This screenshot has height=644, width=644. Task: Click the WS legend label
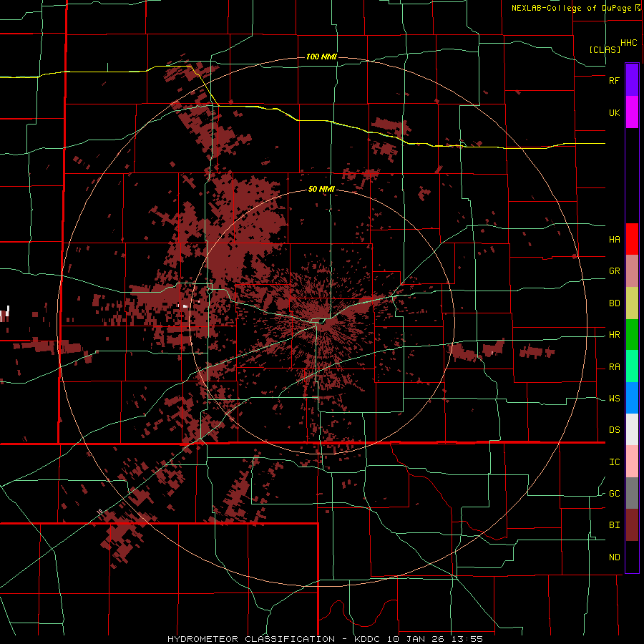614,399
